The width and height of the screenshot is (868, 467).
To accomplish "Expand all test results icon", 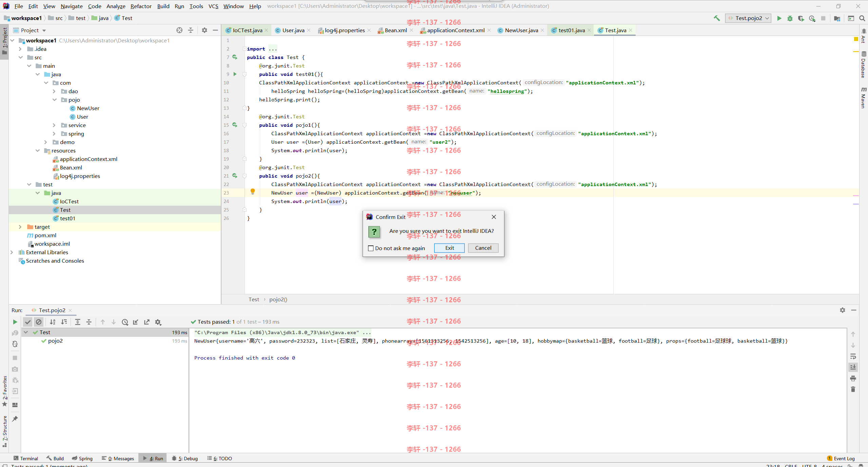I will pyautogui.click(x=78, y=322).
